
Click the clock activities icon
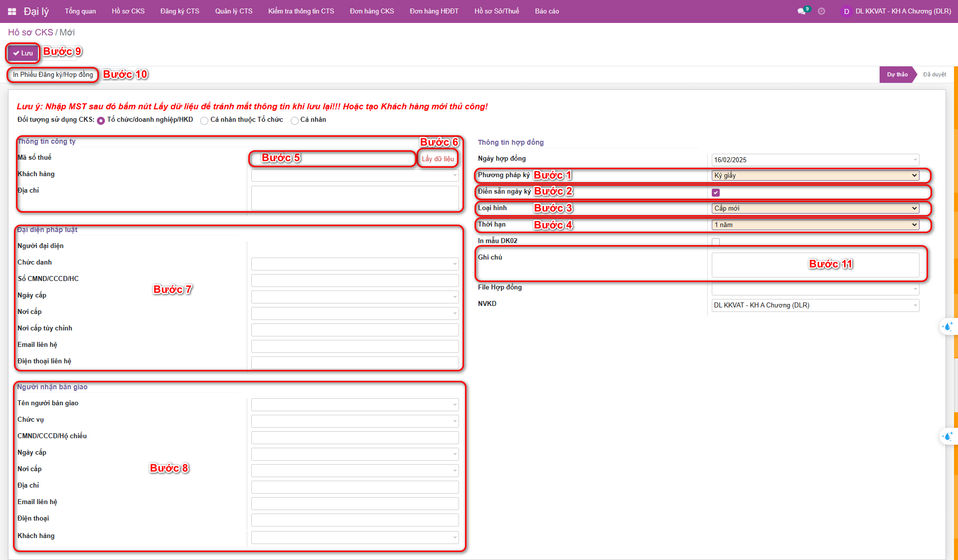(822, 11)
